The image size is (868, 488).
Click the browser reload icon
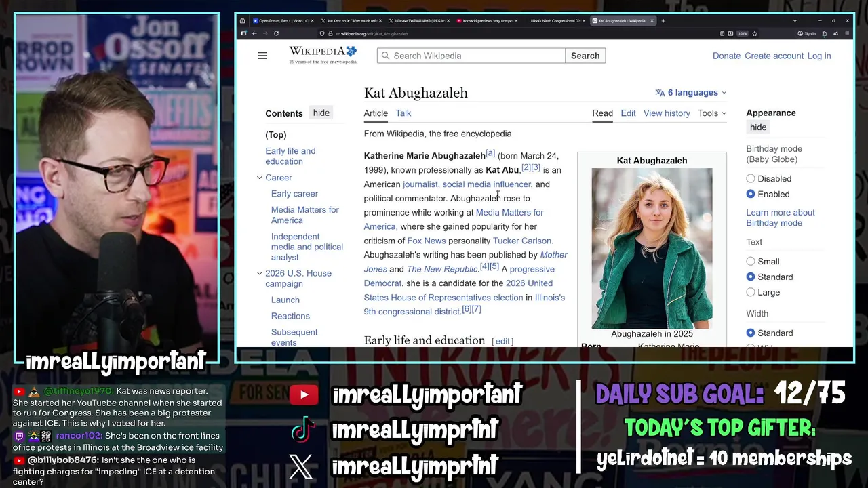(x=276, y=33)
